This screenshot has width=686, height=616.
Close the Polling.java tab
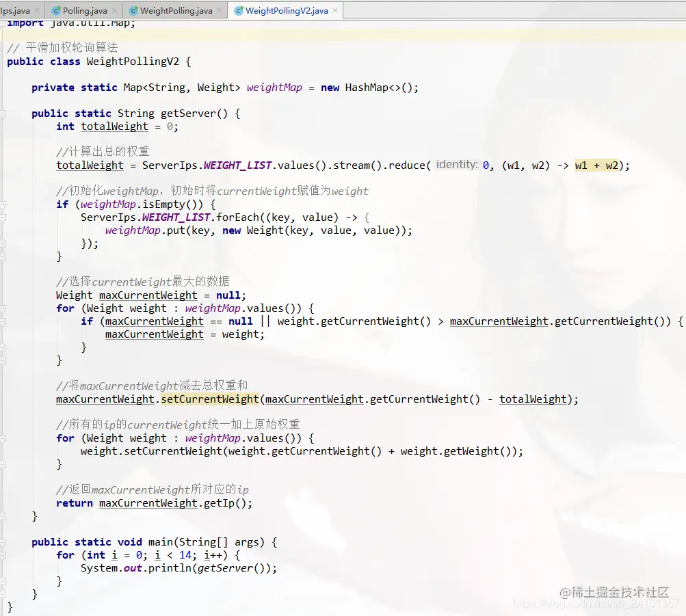click(114, 10)
